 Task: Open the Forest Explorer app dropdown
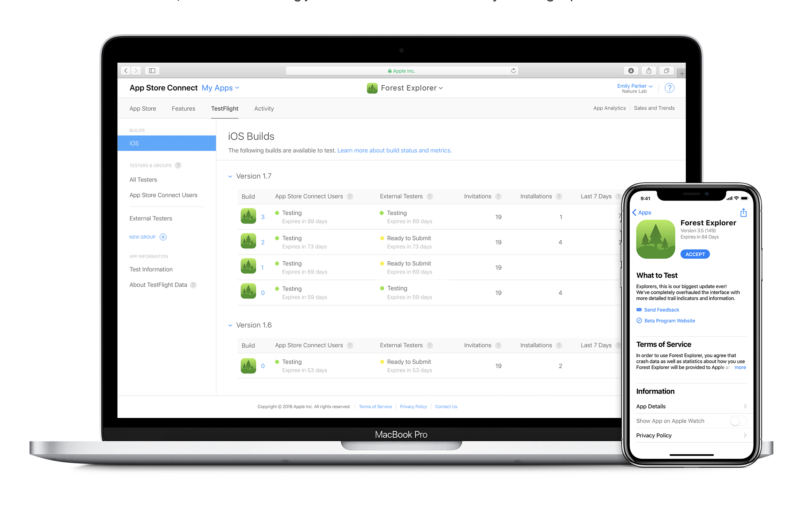point(412,88)
